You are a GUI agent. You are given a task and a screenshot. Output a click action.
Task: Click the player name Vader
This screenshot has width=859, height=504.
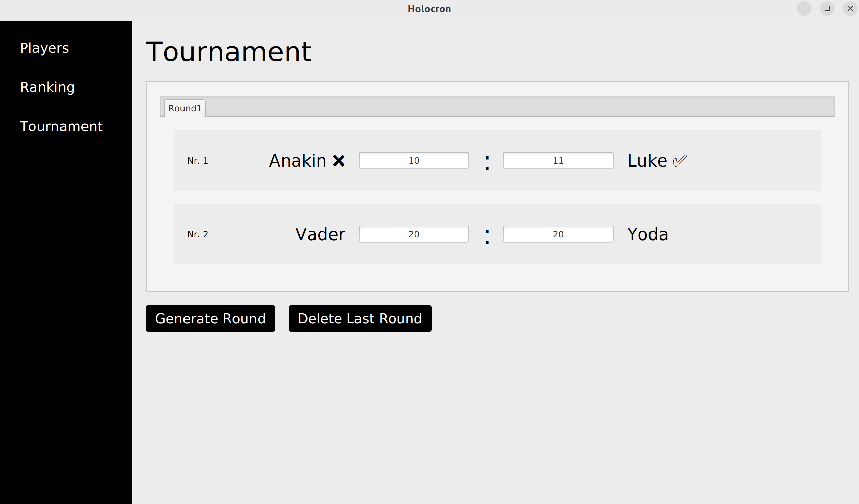320,234
